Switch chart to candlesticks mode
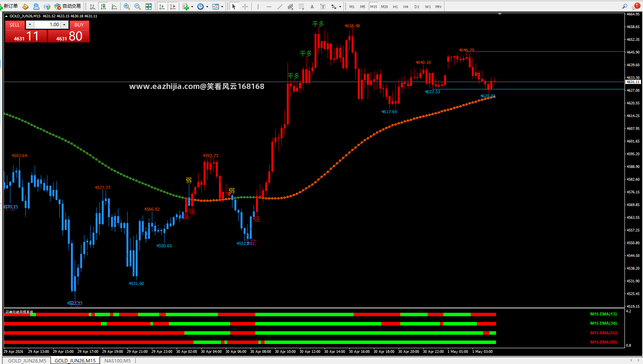This screenshot has height=364, width=643. pyautogui.click(x=103, y=7)
